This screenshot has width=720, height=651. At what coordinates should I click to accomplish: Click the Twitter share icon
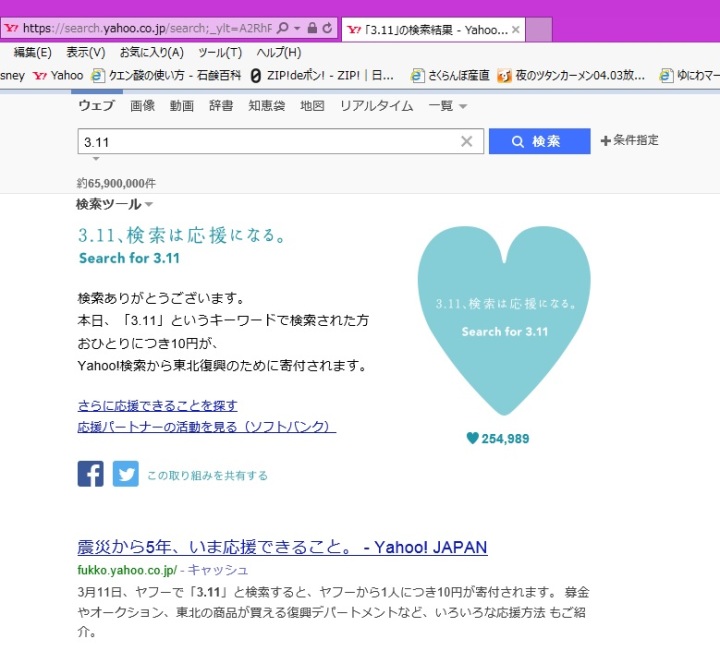[x=125, y=474]
